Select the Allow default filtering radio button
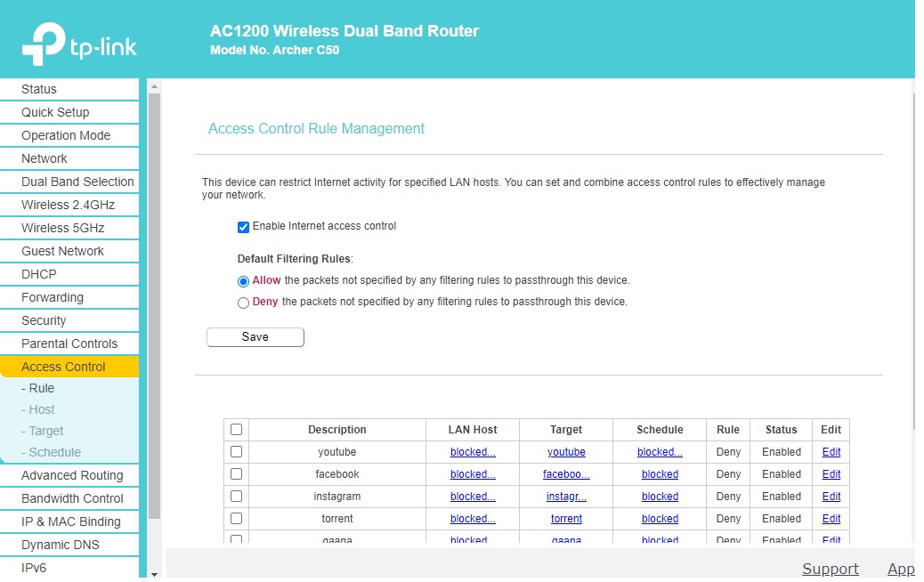 coord(243,281)
